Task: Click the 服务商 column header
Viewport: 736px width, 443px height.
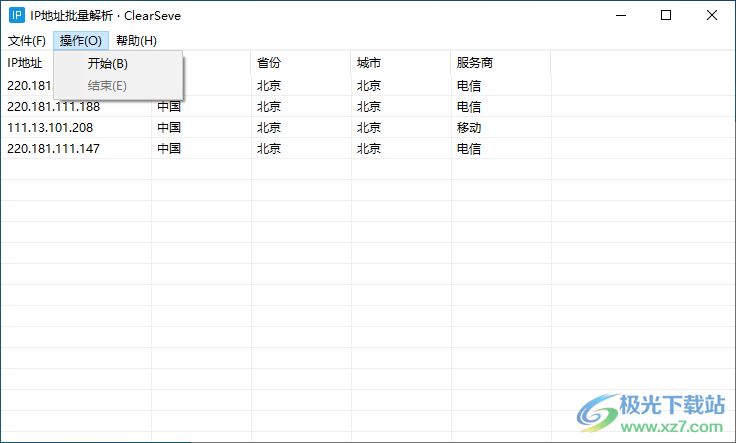Action: point(500,63)
